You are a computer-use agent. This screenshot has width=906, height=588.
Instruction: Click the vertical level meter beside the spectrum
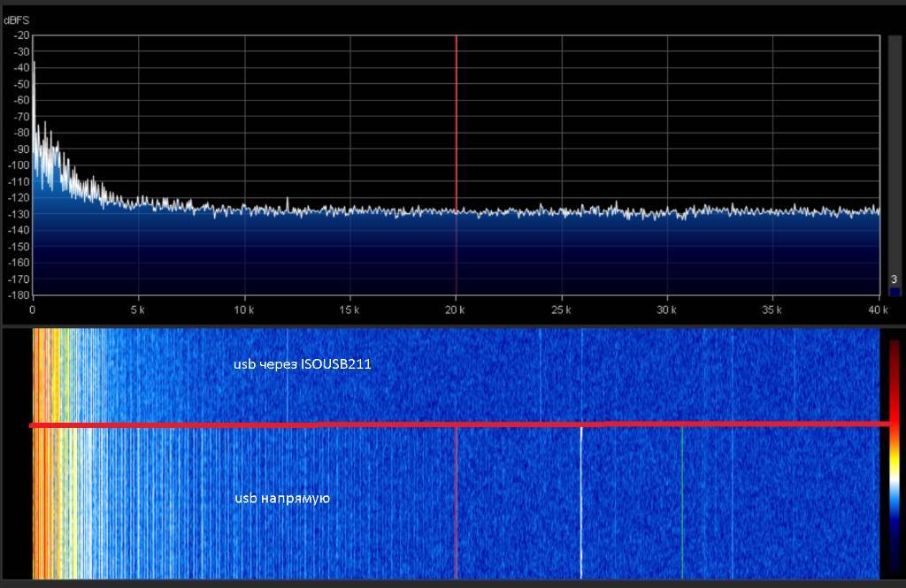pyautogui.click(x=894, y=159)
